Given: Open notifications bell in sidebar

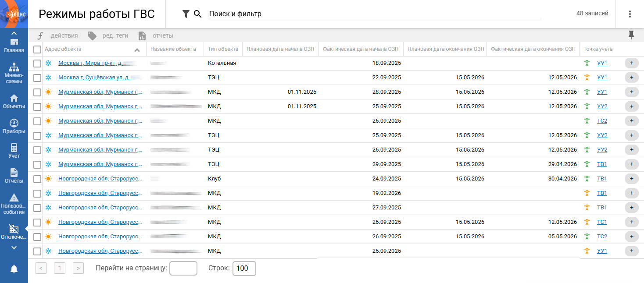Looking at the screenshot, I should tap(14, 269).
